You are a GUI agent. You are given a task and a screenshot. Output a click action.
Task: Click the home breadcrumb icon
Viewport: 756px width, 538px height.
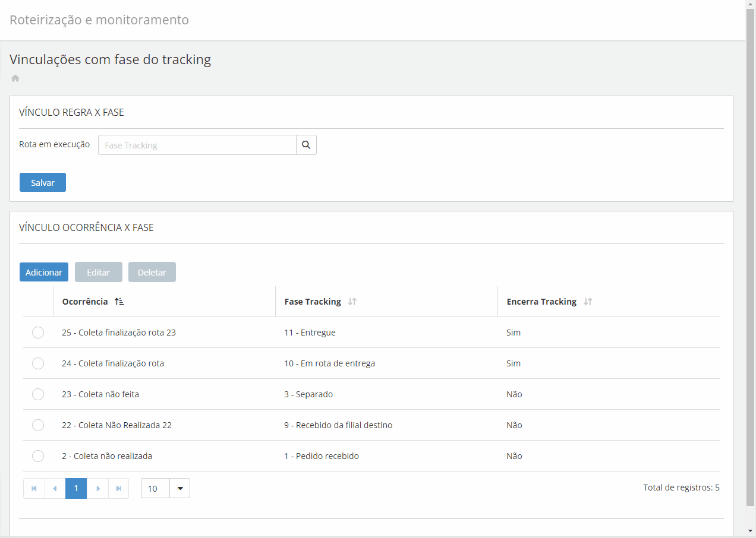pyautogui.click(x=15, y=78)
